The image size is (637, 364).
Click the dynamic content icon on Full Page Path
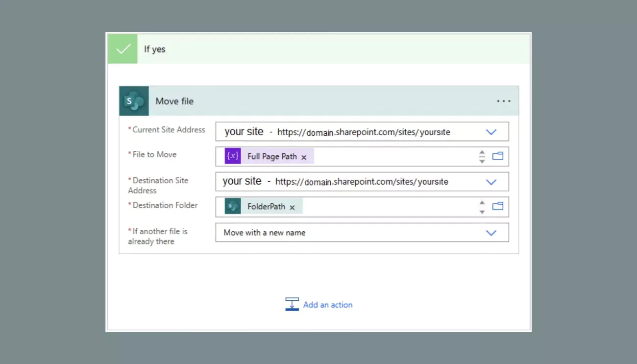click(x=232, y=156)
